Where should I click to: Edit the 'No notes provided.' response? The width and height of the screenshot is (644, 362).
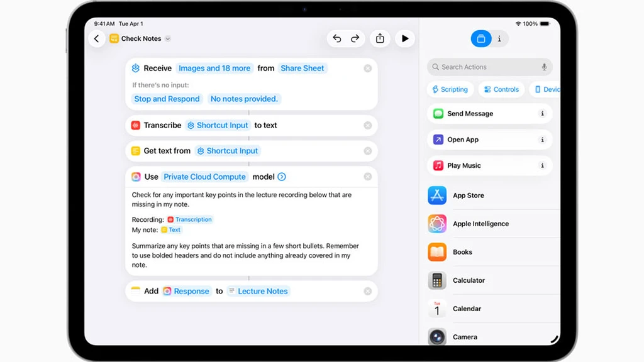244,99
